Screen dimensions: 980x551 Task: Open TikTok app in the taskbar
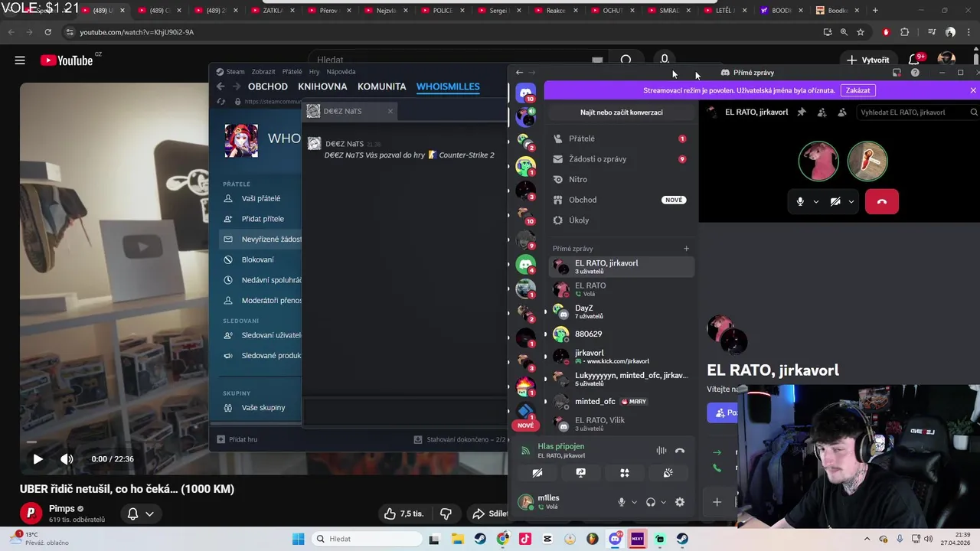click(525, 539)
